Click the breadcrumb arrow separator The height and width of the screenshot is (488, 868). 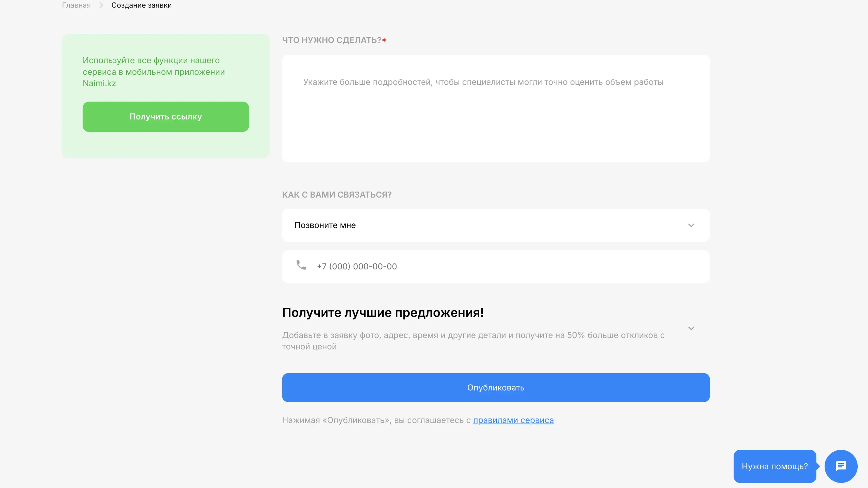point(101,5)
